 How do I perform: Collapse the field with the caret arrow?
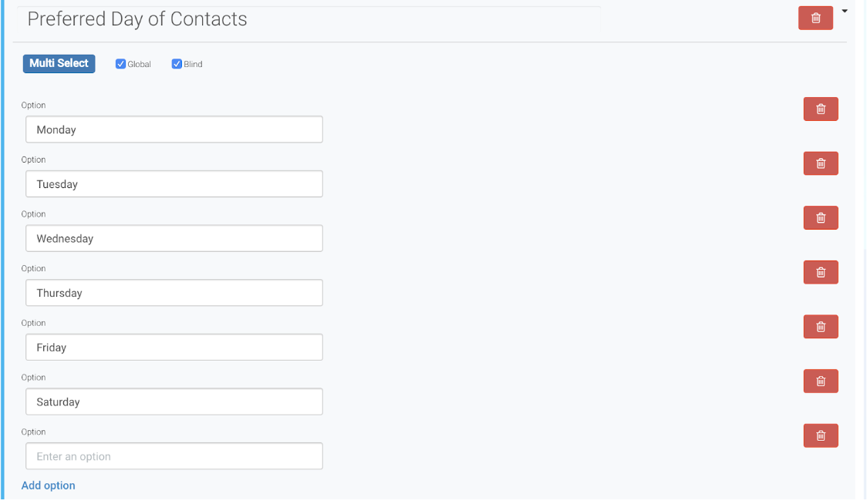(845, 11)
